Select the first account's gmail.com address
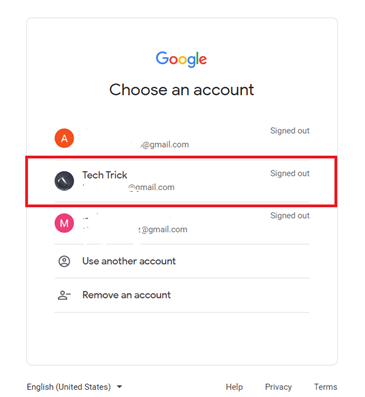This screenshot has width=365, height=397. pyautogui.click(x=165, y=145)
